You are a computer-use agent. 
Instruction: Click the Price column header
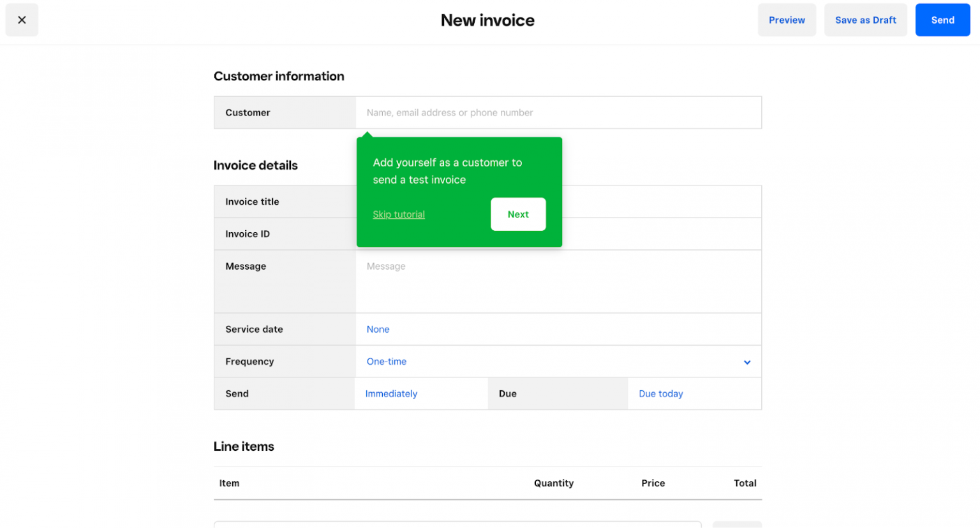click(653, 483)
